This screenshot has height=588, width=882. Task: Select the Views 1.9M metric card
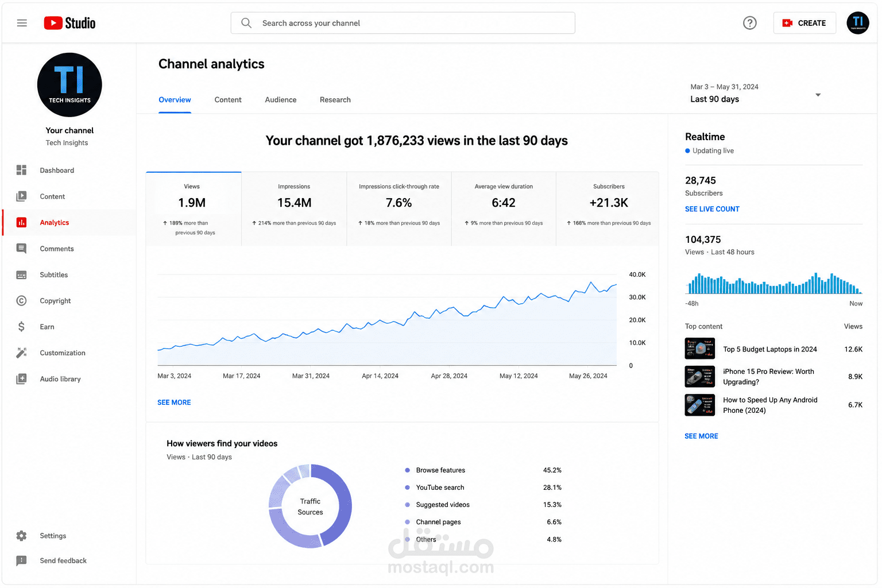coord(194,209)
